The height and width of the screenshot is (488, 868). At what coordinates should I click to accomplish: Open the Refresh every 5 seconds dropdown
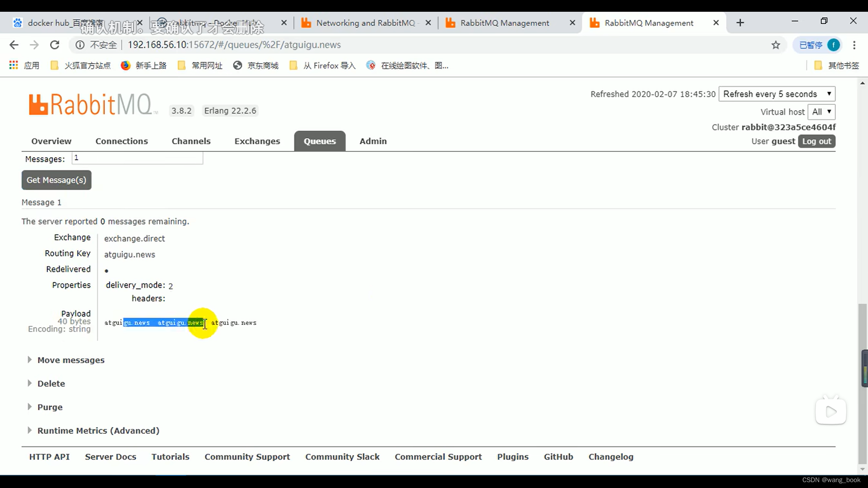point(777,94)
